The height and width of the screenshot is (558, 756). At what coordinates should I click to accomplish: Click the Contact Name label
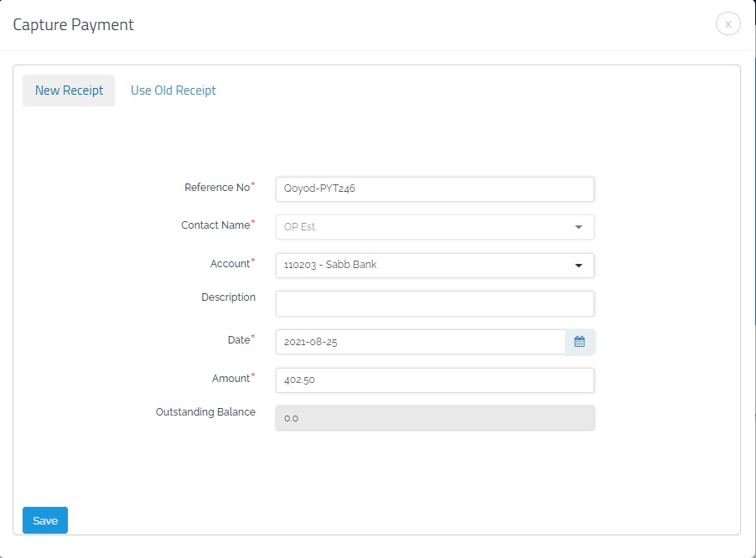(215, 225)
